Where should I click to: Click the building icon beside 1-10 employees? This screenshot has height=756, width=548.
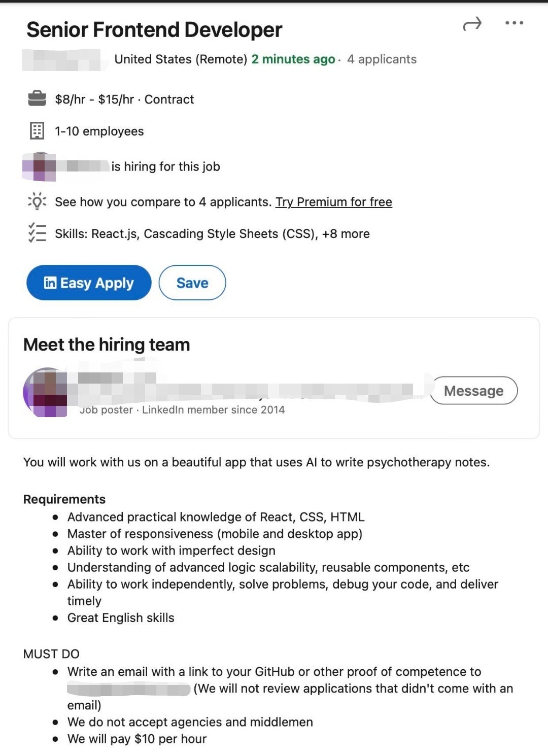(37, 131)
